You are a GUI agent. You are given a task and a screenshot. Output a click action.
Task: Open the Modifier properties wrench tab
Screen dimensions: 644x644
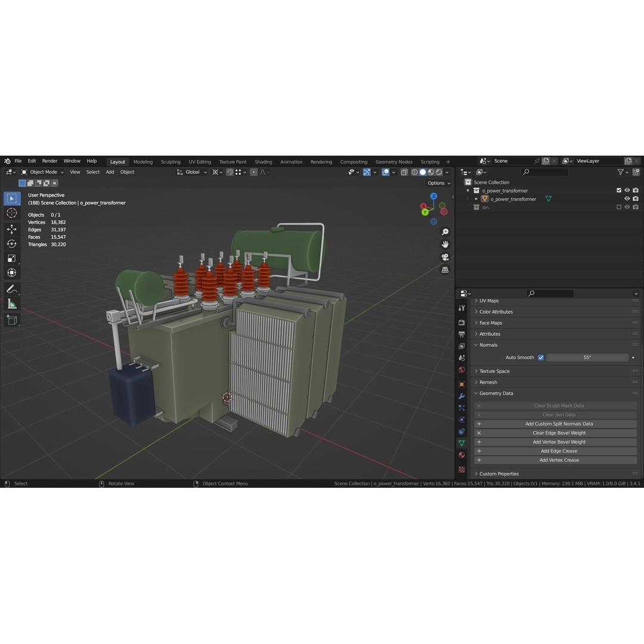(462, 397)
